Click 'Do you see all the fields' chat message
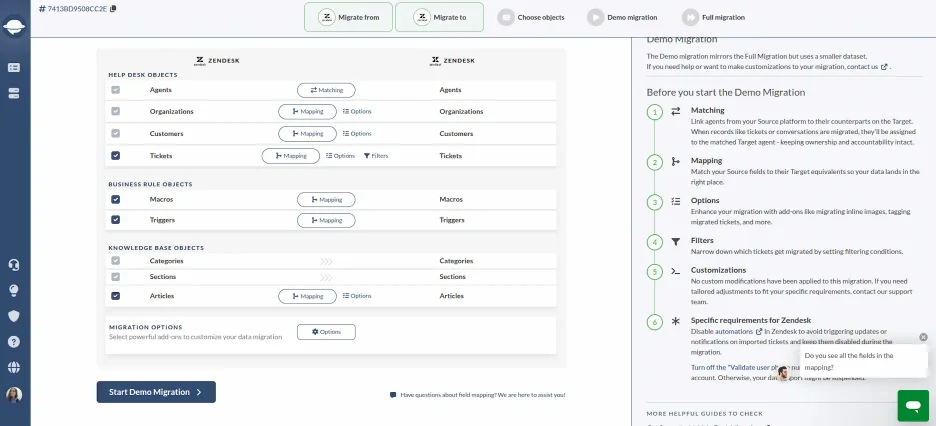Screen dimensions: 936x426 click(864, 361)
